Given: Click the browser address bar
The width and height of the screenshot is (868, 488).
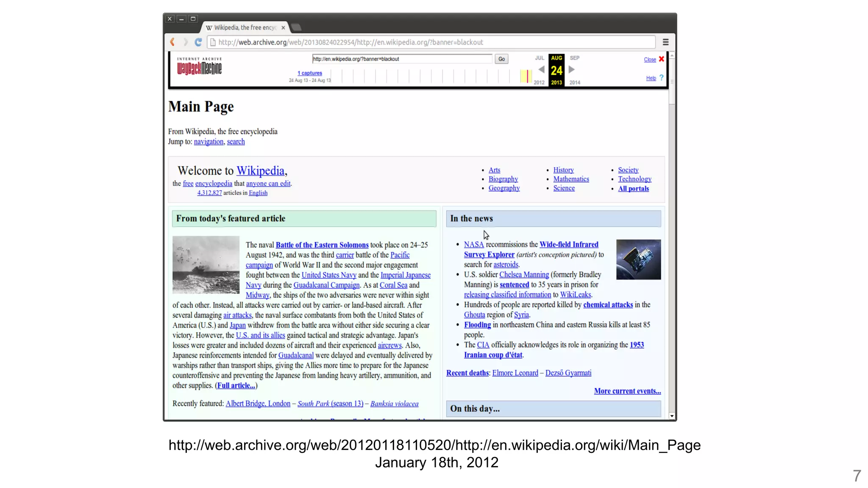Looking at the screenshot, I should pos(431,42).
